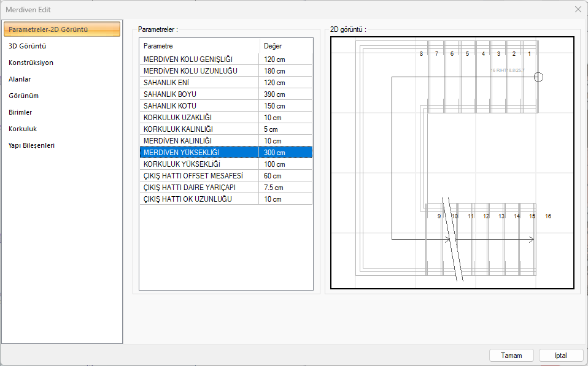Screen dimensions: 588x366
Task: Close the Merdiven Edit dialog
Action: (578, 9)
